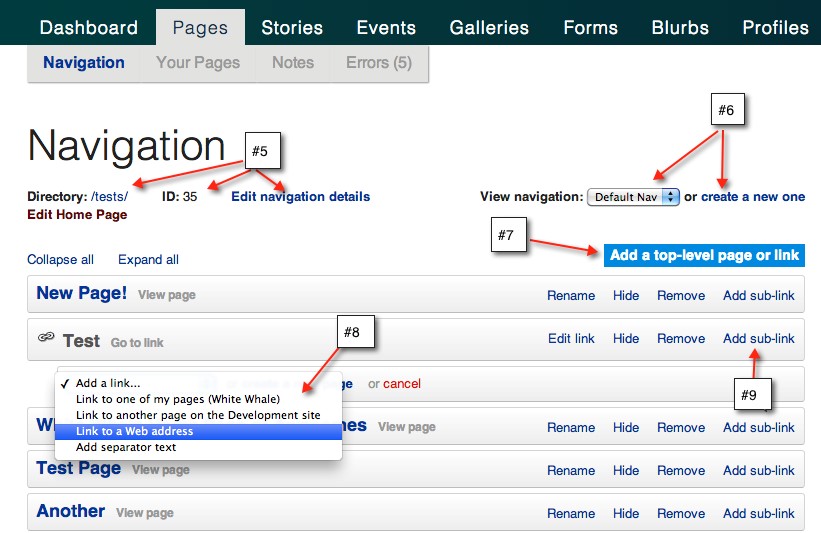Click the chain link icon beside Test
The height and width of the screenshot is (533, 821).
[46, 339]
